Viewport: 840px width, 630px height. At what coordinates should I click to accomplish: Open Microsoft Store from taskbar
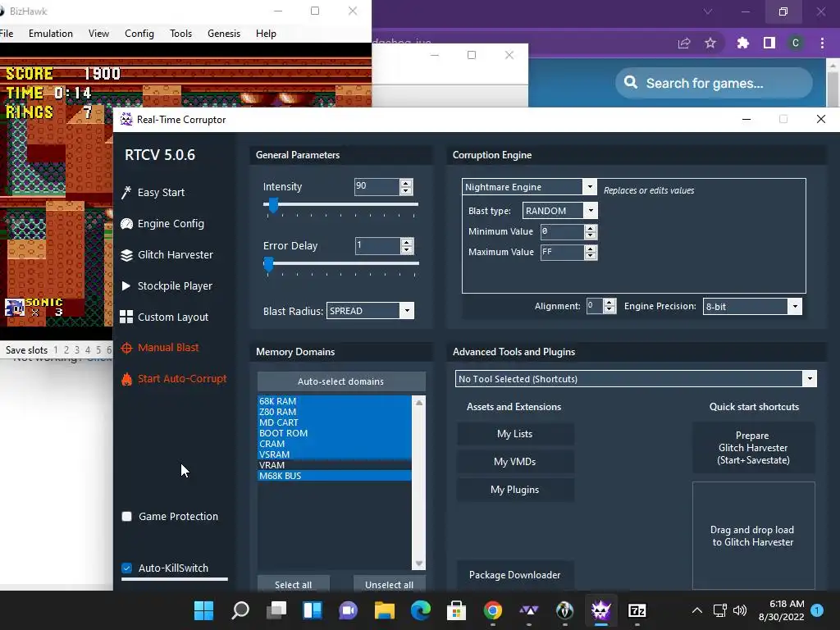(456, 610)
